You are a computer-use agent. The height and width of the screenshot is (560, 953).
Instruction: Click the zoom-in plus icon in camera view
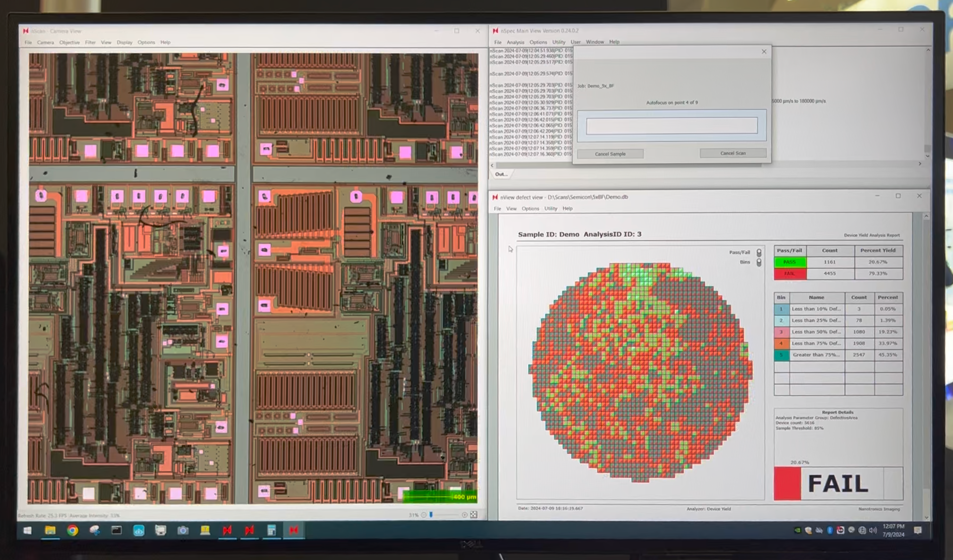tap(464, 515)
